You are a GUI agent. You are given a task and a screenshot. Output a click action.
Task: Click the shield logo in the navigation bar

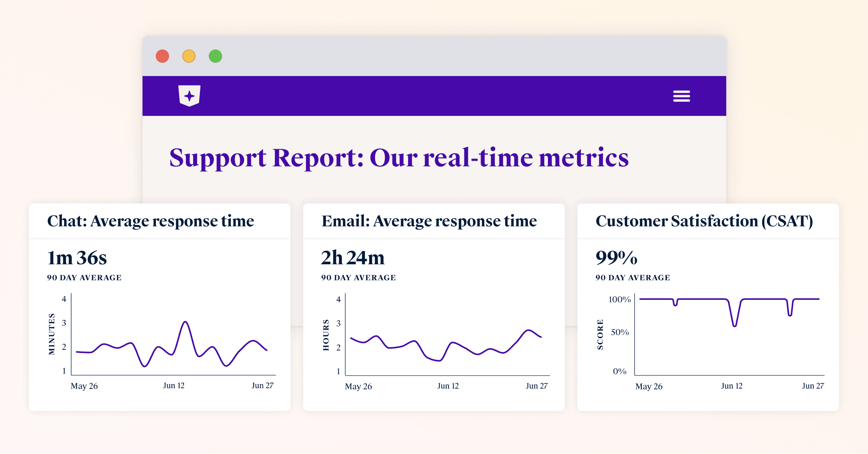[190, 96]
